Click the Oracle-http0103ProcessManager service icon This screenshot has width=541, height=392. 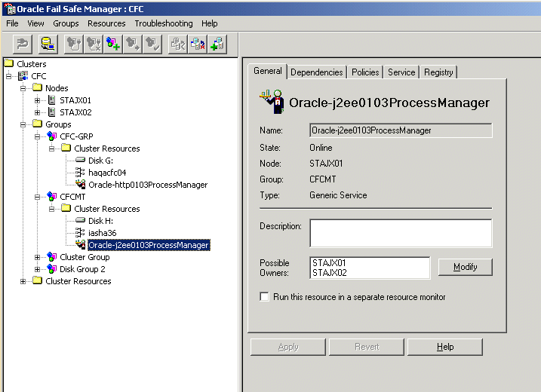coord(81,185)
